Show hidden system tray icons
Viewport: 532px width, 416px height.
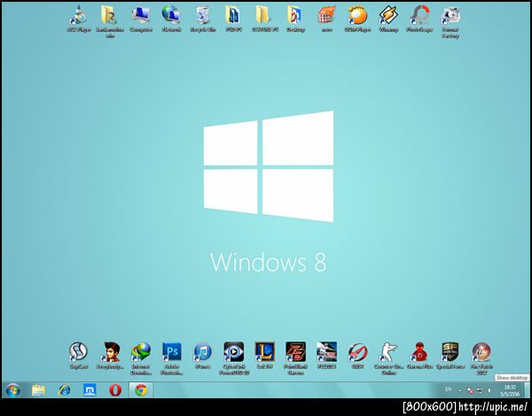click(x=459, y=391)
